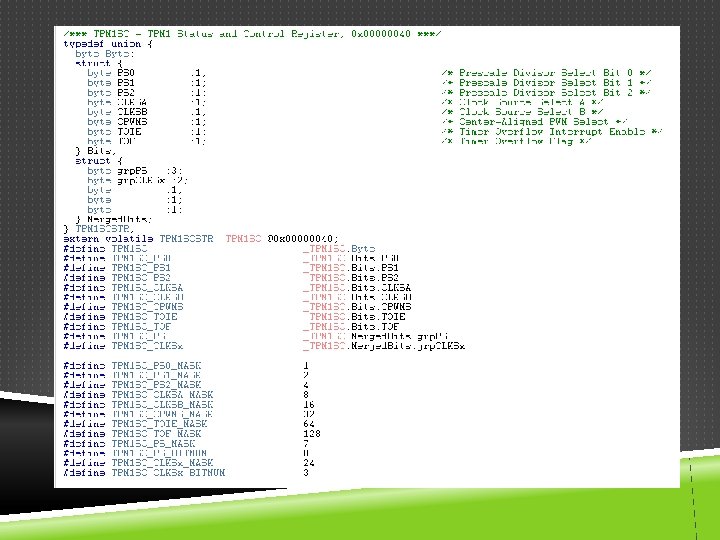Click the '} Bits;' closing line
Viewport: 720px width, 540px height.
point(96,151)
